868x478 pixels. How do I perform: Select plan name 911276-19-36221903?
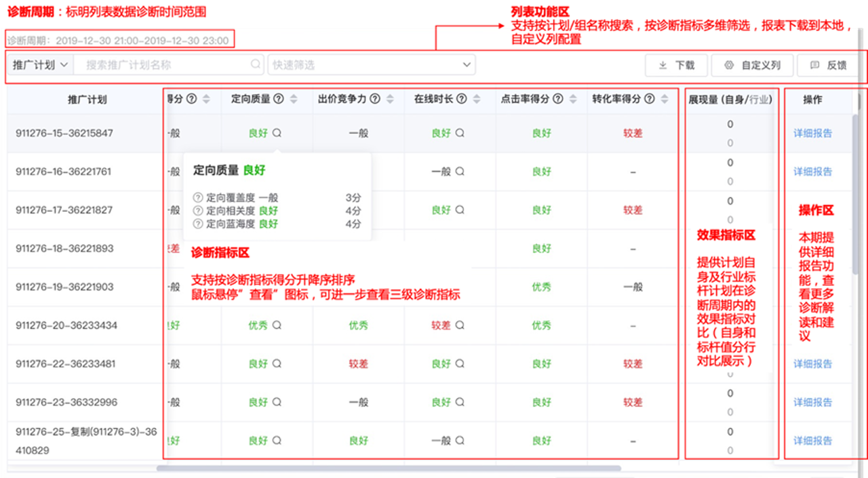coord(65,287)
